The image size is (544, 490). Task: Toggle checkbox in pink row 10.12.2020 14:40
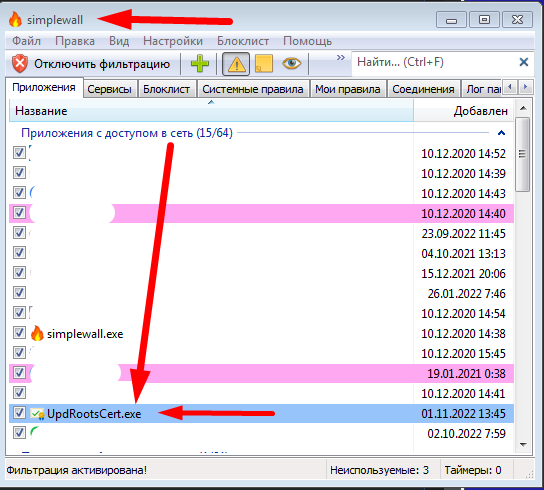pos(19,213)
